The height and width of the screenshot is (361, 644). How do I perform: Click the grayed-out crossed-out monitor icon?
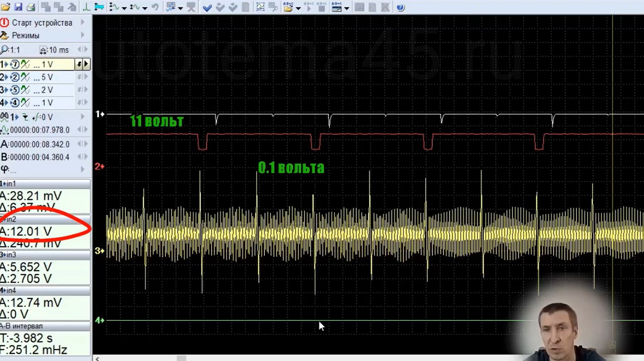point(191,7)
